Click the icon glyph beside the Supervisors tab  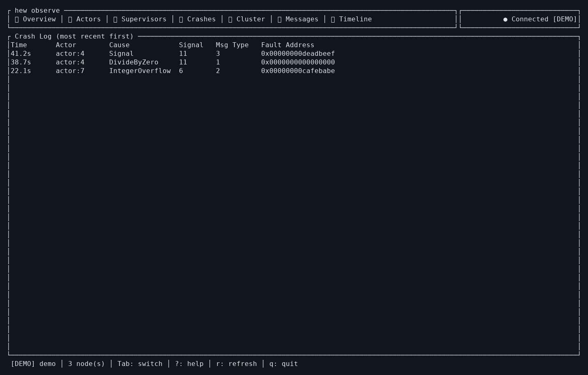(115, 19)
